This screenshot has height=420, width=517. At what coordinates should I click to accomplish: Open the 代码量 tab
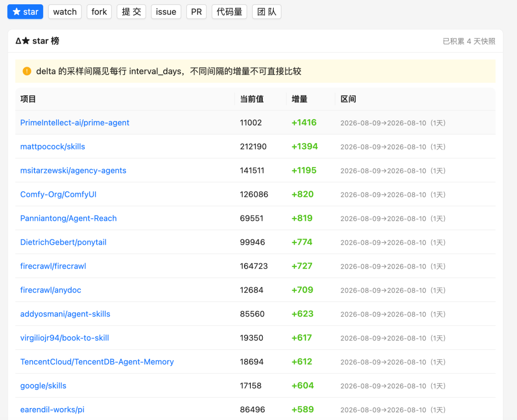click(229, 12)
